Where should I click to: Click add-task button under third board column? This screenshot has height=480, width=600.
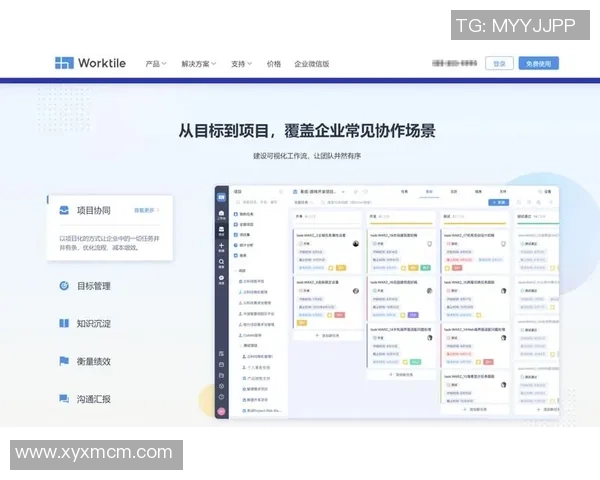[475, 409]
